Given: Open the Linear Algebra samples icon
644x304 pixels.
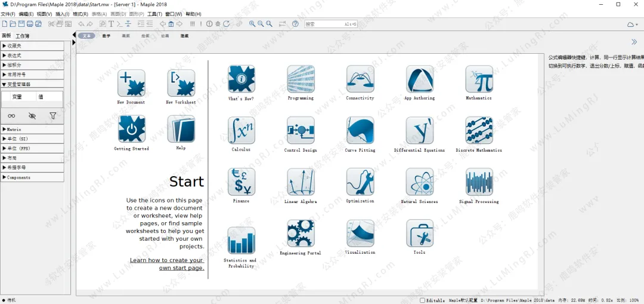Looking at the screenshot, I should (x=301, y=182).
